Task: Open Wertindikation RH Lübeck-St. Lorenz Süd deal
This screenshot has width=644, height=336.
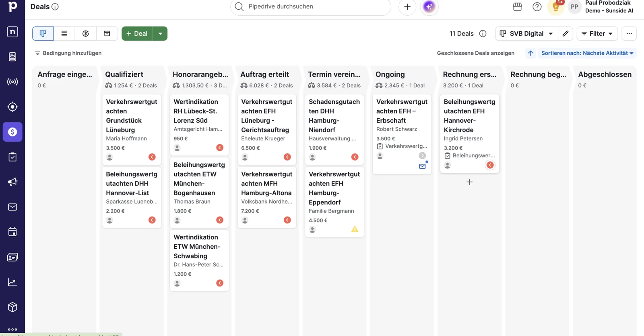Action: 199,125
